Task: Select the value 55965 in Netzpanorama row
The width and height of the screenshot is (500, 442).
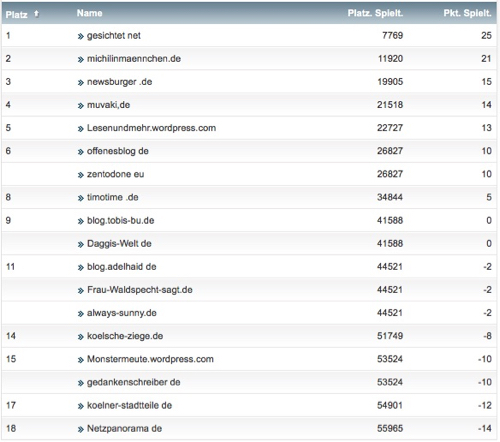Action: coord(390,429)
